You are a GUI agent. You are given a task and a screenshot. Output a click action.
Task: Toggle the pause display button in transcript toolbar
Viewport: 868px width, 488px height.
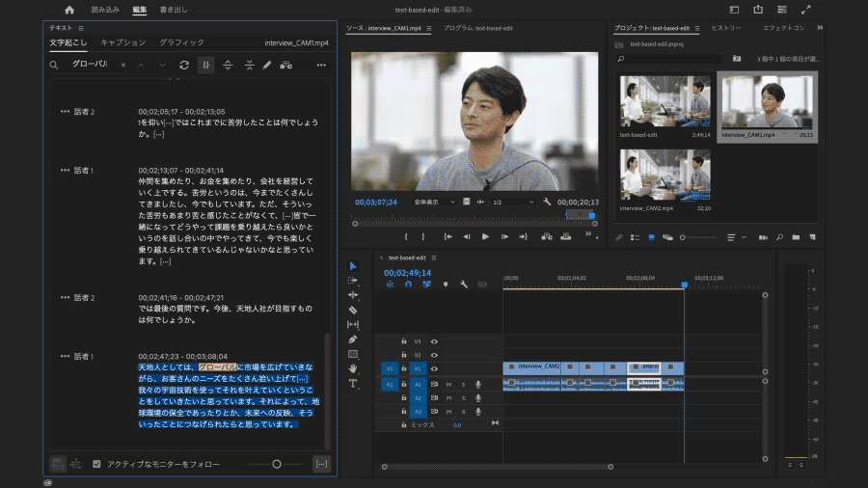(206, 66)
